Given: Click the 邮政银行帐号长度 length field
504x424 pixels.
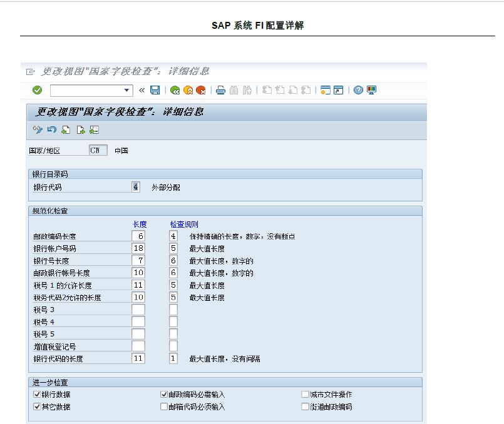Looking at the screenshot, I should click(138, 273).
